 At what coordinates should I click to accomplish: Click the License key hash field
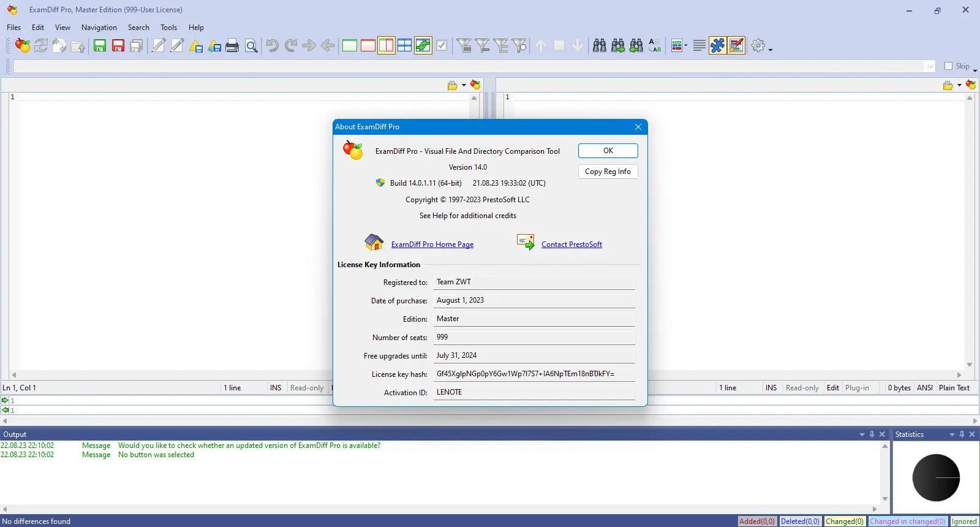click(534, 374)
